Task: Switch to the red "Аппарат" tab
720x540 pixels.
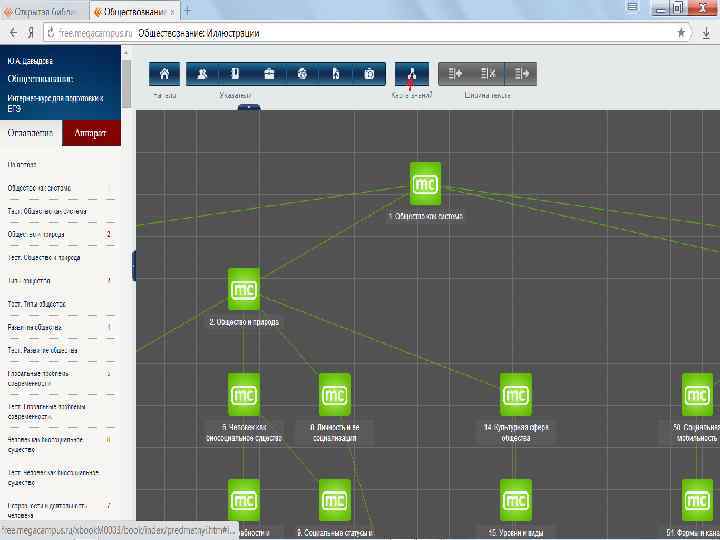Action: coord(91,133)
